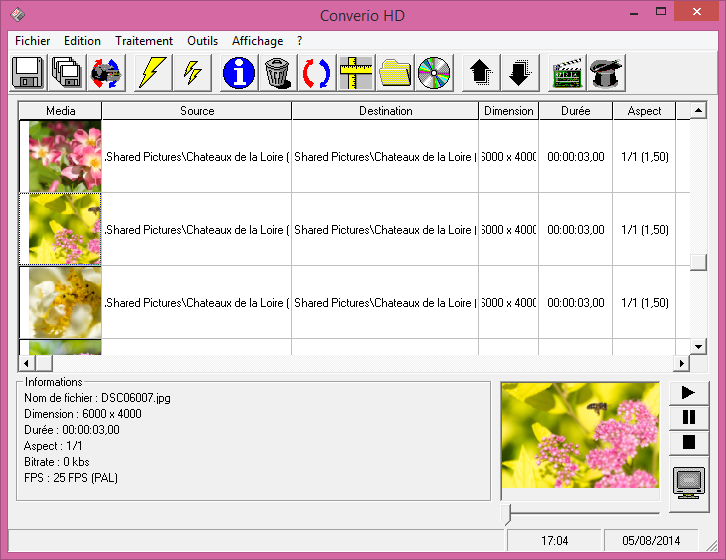This screenshot has height=560, width=726.
Task: Click the Converio HD application title icon
Action: pyautogui.click(x=18, y=14)
